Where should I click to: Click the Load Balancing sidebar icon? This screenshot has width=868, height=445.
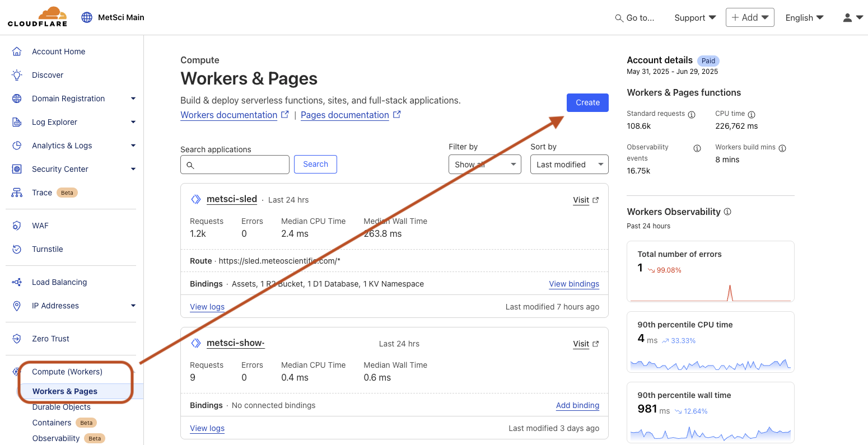click(17, 282)
